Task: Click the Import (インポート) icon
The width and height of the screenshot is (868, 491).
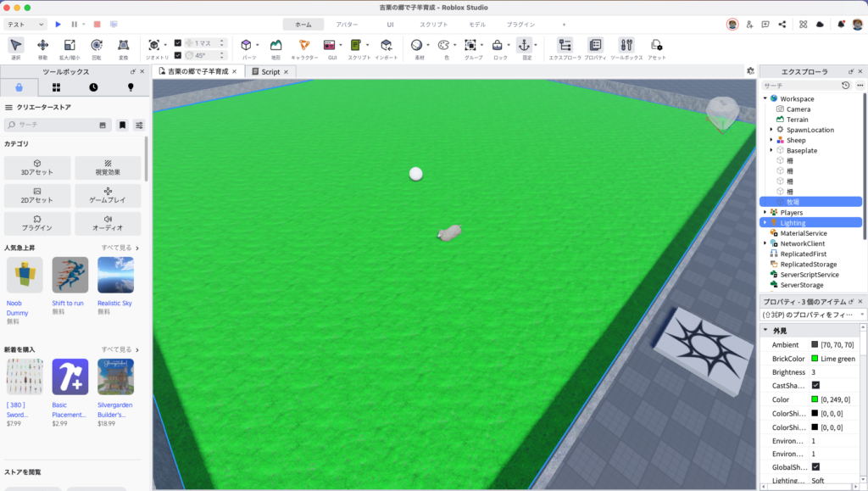Action: (386, 45)
